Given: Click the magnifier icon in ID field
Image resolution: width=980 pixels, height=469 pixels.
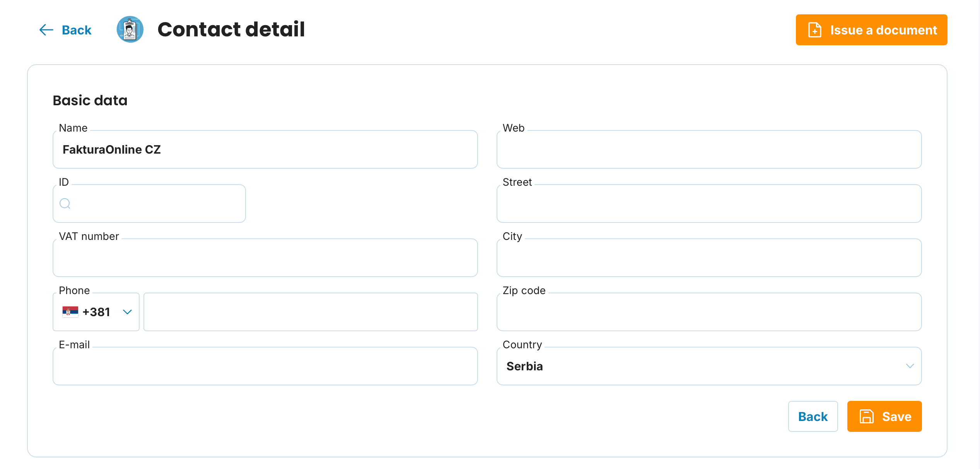Looking at the screenshot, I should coord(65,204).
